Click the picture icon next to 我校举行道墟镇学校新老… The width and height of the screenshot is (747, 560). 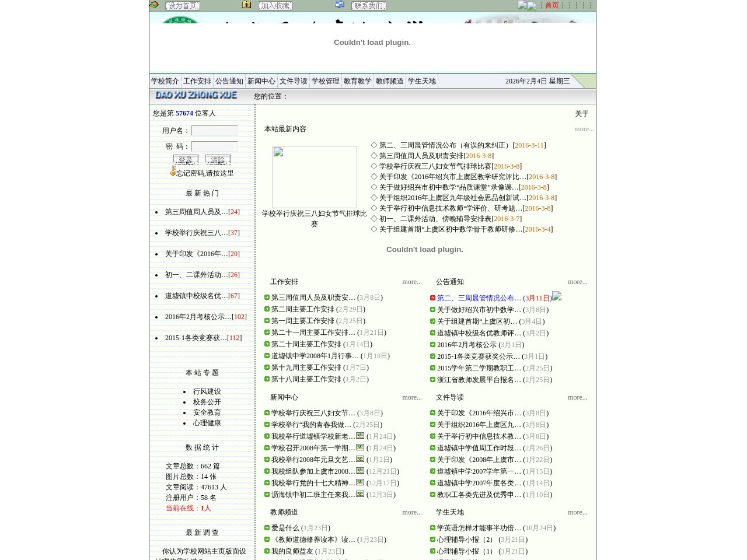tap(360, 436)
